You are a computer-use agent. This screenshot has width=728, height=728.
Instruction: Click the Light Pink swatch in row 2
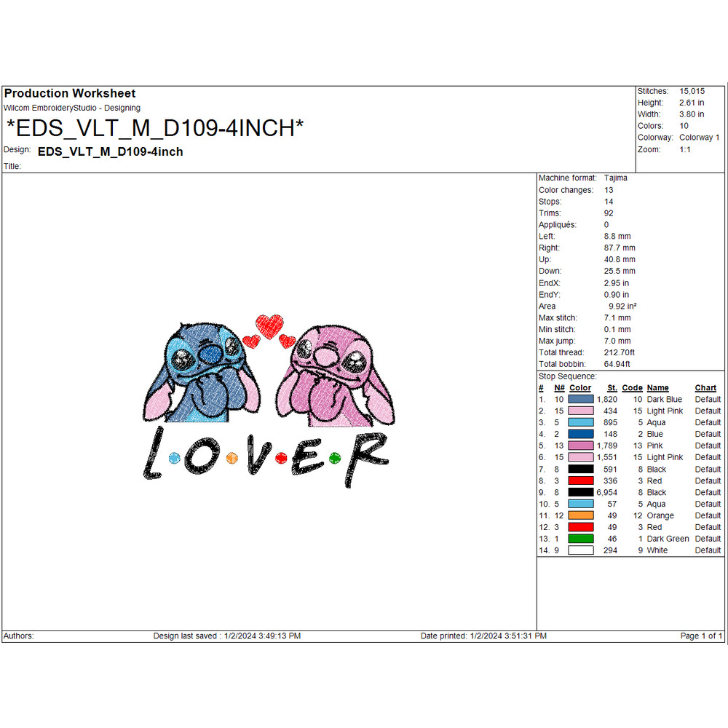[x=579, y=411]
